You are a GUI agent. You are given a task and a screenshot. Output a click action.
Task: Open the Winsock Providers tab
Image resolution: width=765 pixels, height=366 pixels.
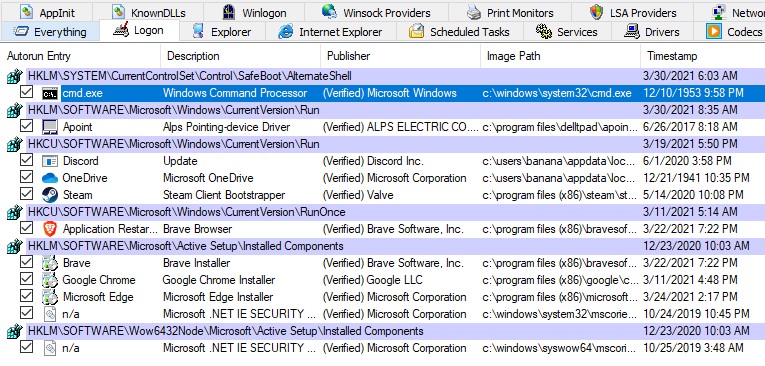[376, 13]
